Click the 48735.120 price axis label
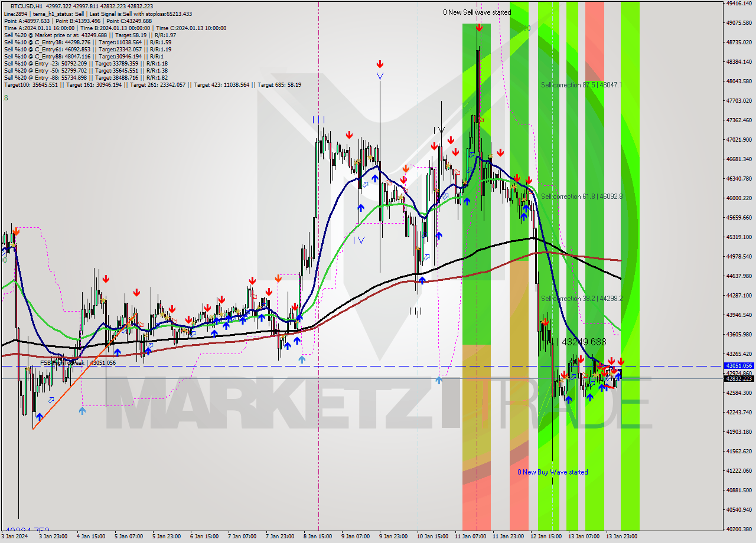Screen dimensions: 756x543 click(738, 42)
